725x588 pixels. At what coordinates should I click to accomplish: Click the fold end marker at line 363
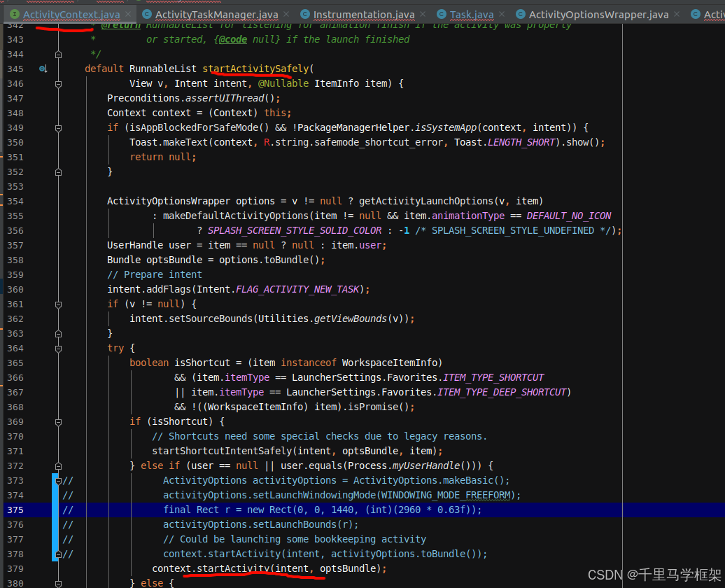58,334
